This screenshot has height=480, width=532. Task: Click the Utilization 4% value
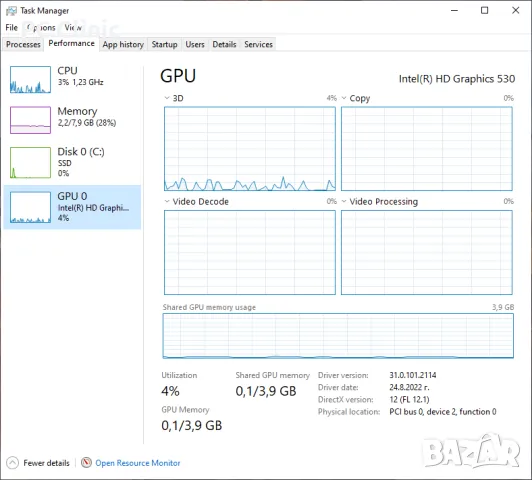[x=170, y=391]
